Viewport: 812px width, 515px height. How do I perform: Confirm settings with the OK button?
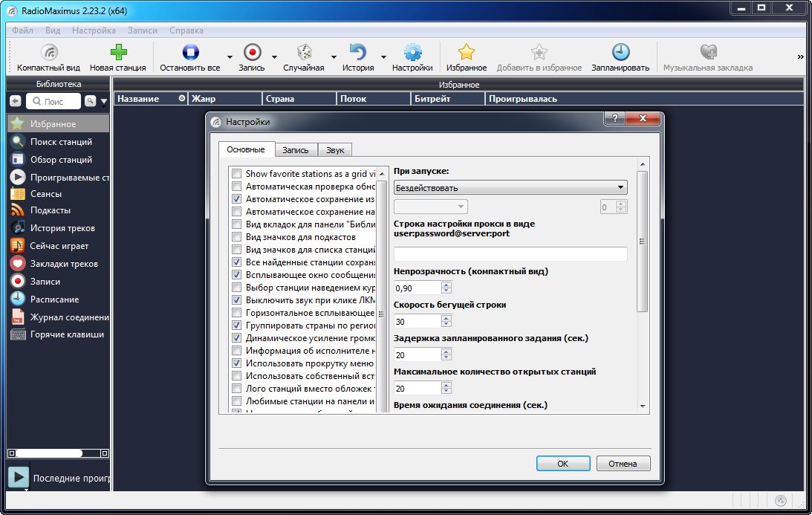pyautogui.click(x=563, y=463)
